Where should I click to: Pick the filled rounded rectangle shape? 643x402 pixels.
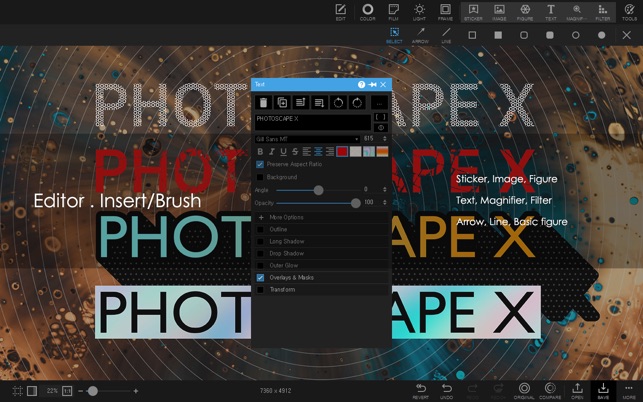pyautogui.click(x=550, y=35)
